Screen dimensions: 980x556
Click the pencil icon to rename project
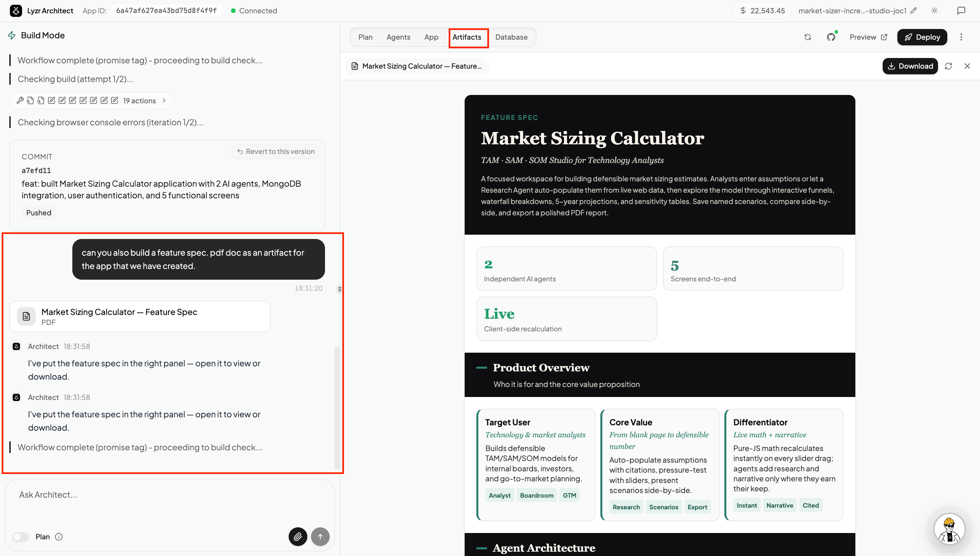[914, 11]
